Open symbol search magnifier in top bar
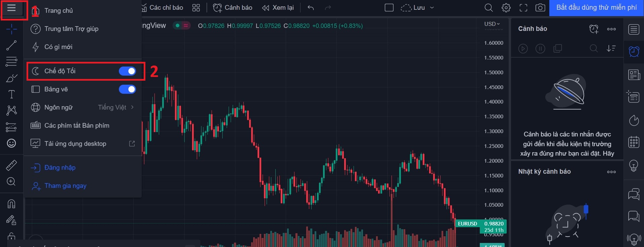 coord(489,8)
